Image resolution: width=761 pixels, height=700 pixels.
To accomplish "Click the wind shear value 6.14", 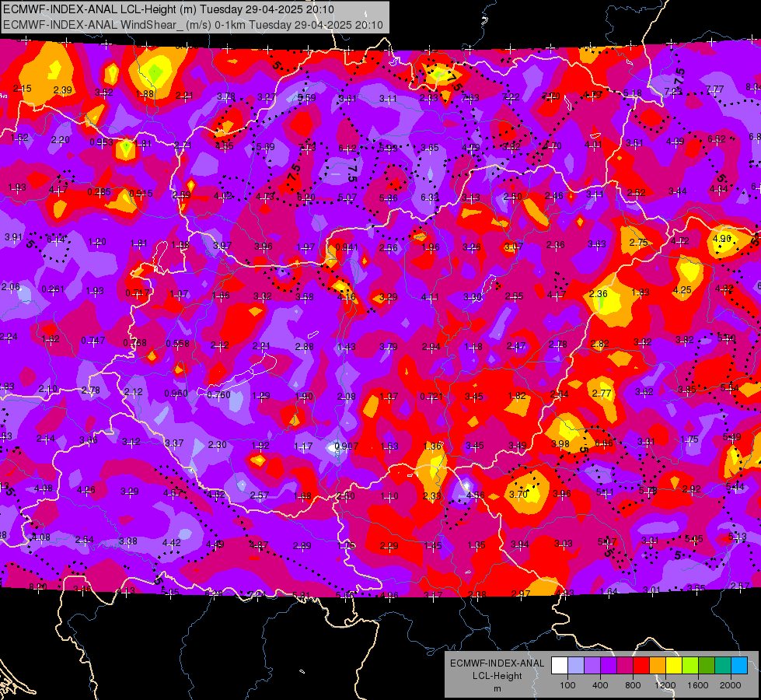I will [x=56, y=240].
